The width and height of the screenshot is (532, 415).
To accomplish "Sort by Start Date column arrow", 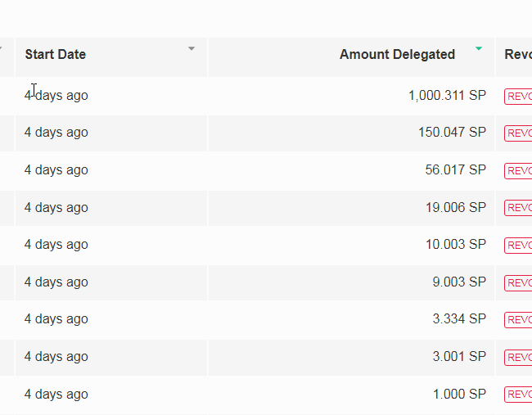I will (x=192, y=49).
